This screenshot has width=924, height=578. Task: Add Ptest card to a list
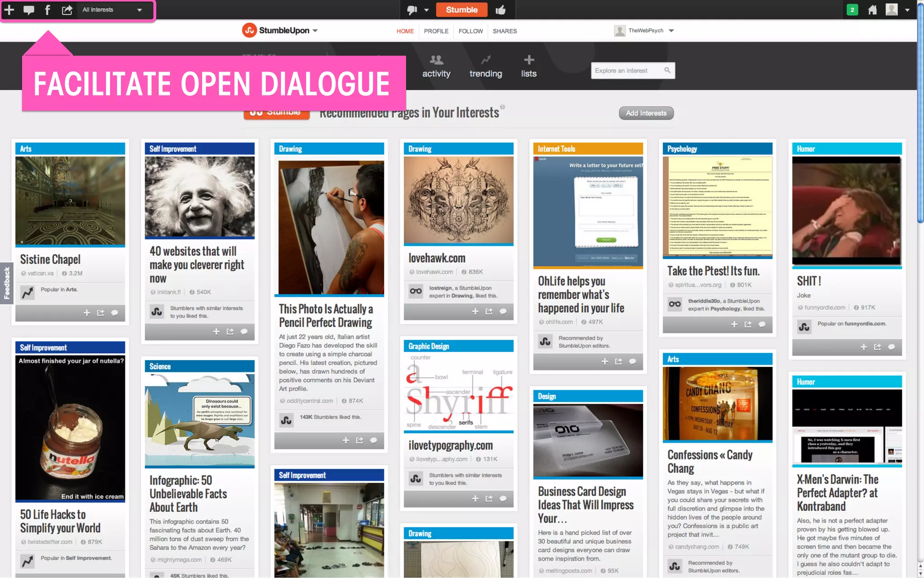click(x=734, y=324)
